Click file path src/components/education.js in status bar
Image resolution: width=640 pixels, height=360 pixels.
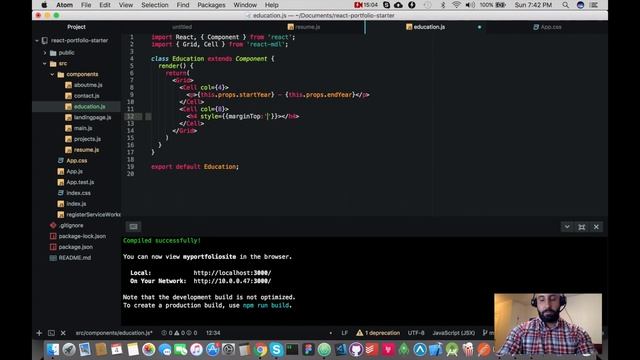(114, 333)
